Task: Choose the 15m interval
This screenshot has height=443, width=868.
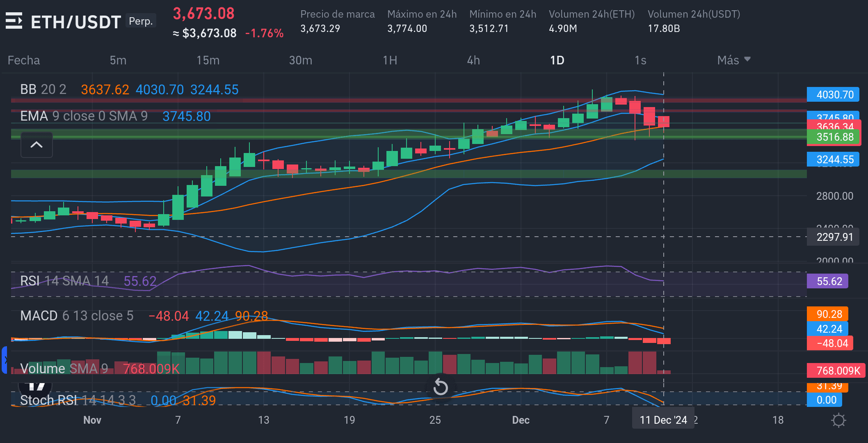Action: click(208, 60)
